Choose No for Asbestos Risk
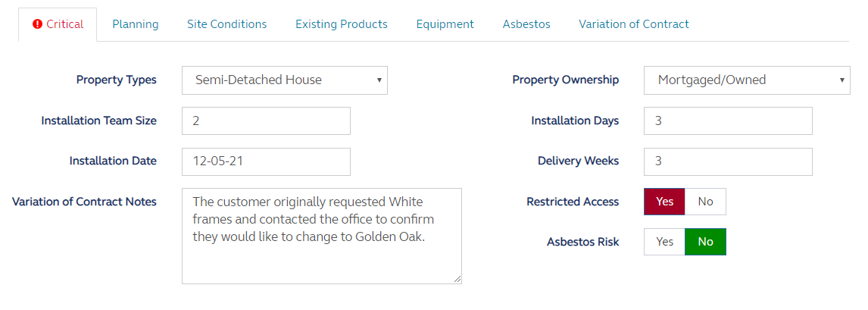 [705, 242]
